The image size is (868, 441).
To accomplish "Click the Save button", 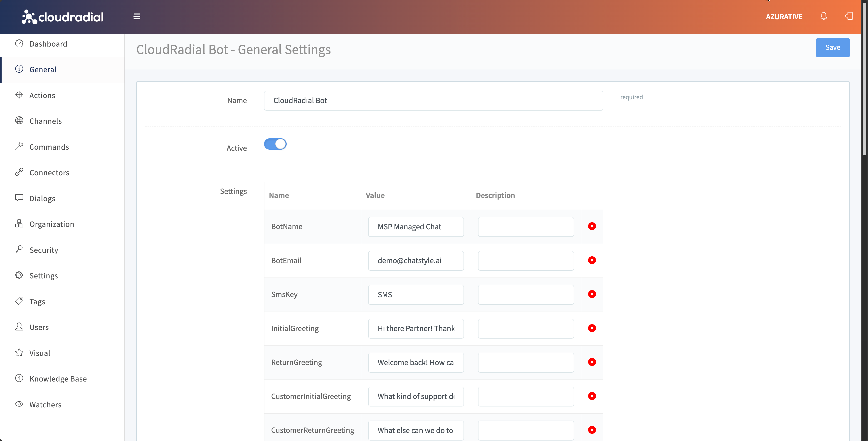I will pos(833,47).
